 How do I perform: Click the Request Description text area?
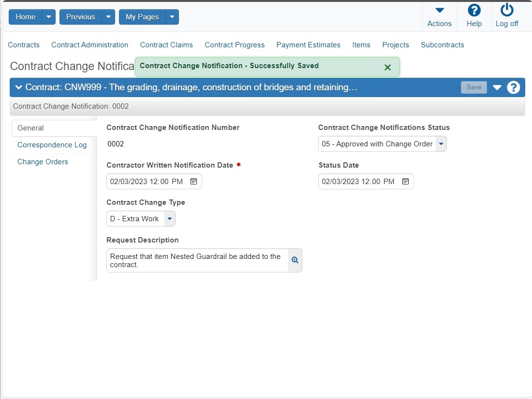197,260
